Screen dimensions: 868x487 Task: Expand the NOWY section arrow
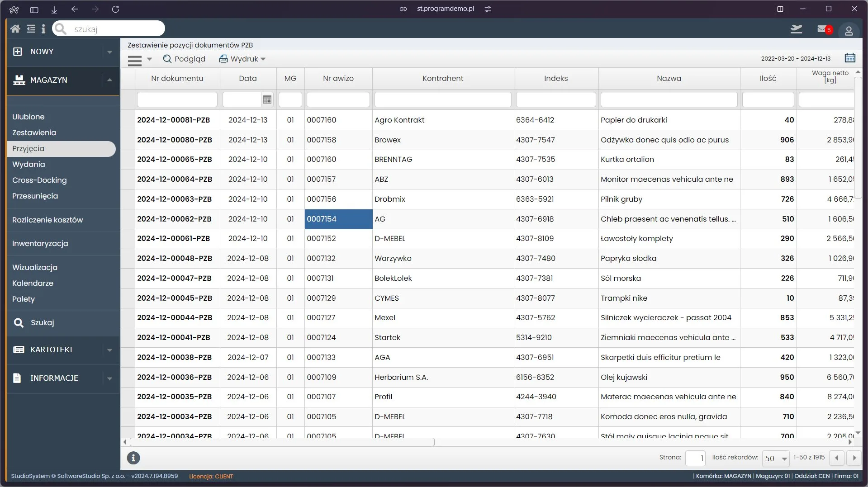click(109, 52)
